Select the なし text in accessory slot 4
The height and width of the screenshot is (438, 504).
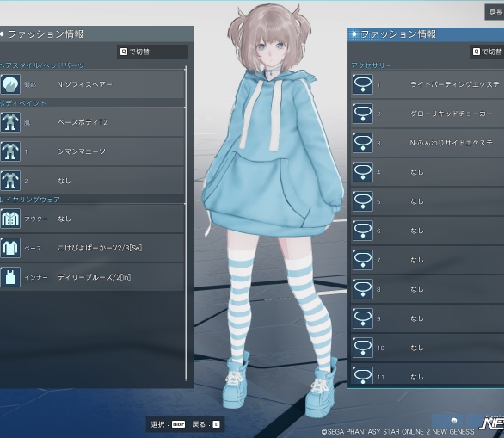point(417,172)
